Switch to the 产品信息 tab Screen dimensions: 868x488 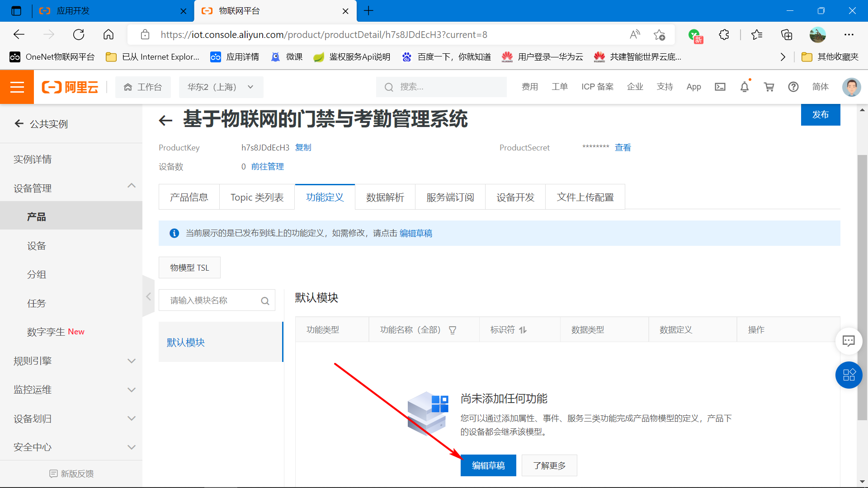[x=189, y=197]
